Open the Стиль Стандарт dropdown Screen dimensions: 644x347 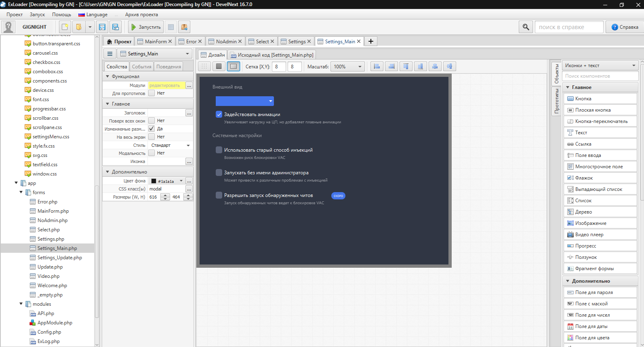[170, 145]
